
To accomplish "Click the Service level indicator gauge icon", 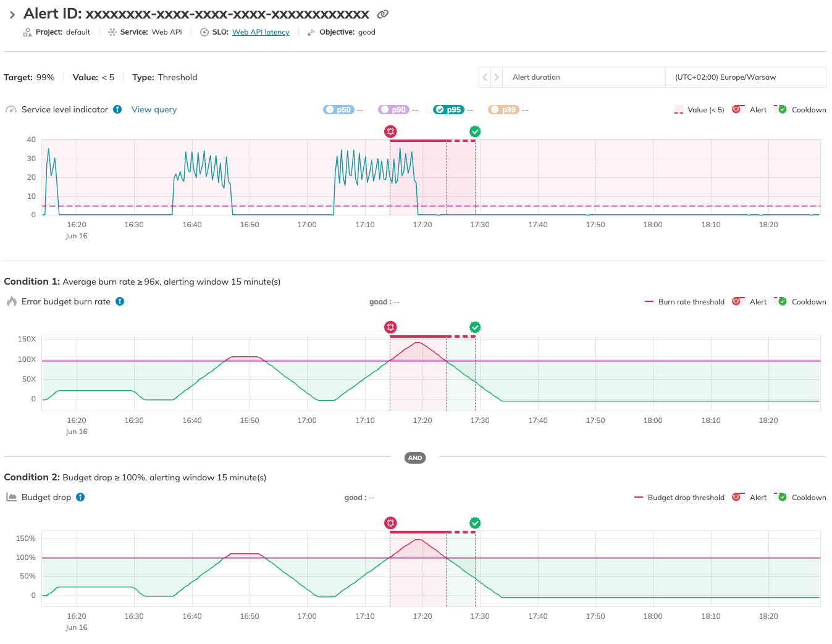I will click(11, 110).
